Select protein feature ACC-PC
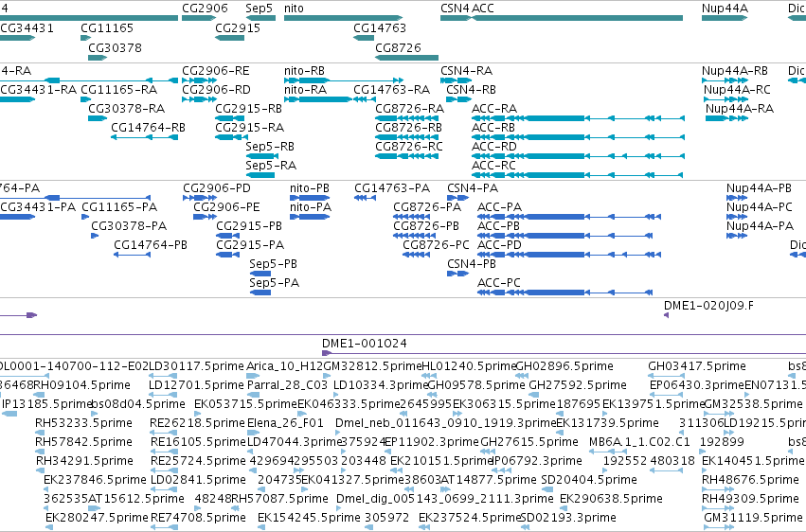 [x=564, y=293]
